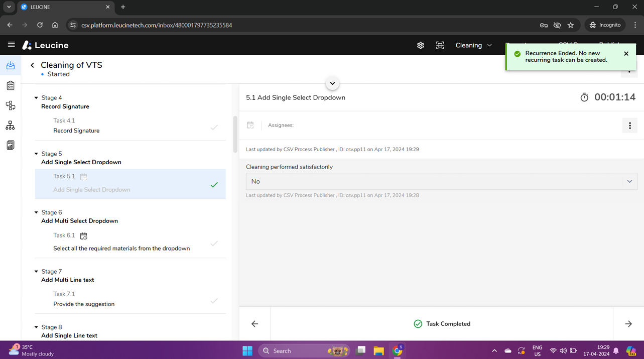Viewport: 644px width, 359px height.
Task: Go back from Cleaning of VTS
Action: pyautogui.click(x=33, y=65)
